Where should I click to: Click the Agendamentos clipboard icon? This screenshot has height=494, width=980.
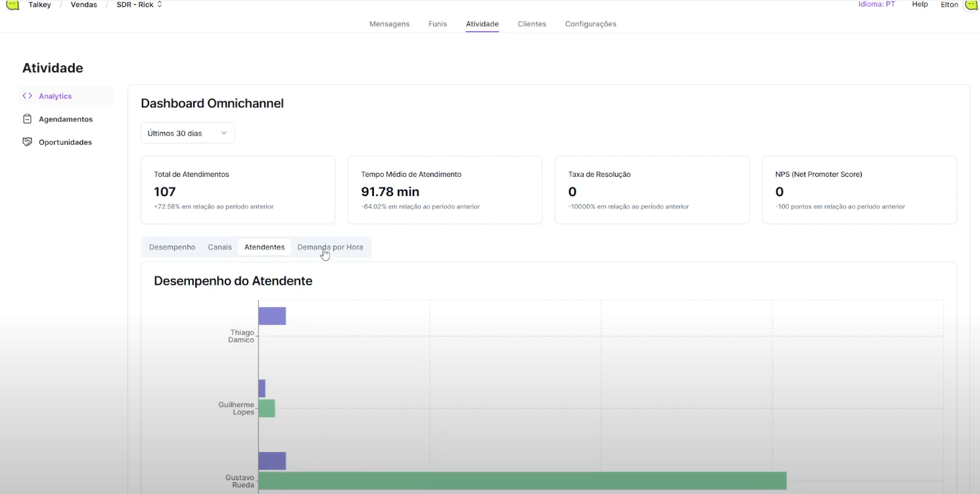[x=27, y=119]
